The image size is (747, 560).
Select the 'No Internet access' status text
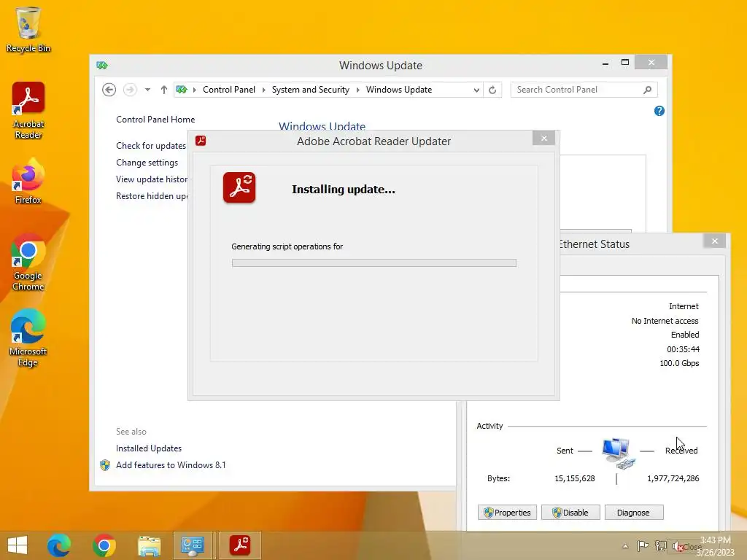tap(665, 321)
